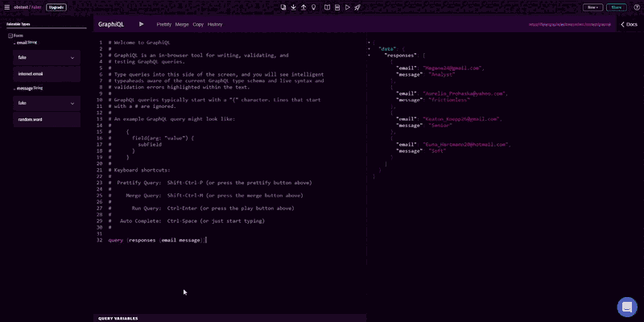Click the "Auto Complete: Ctrl-Space" comment line

pyautogui.click(x=187, y=221)
